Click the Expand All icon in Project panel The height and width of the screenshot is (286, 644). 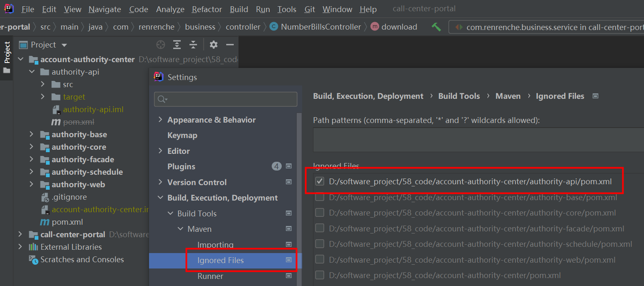point(177,45)
